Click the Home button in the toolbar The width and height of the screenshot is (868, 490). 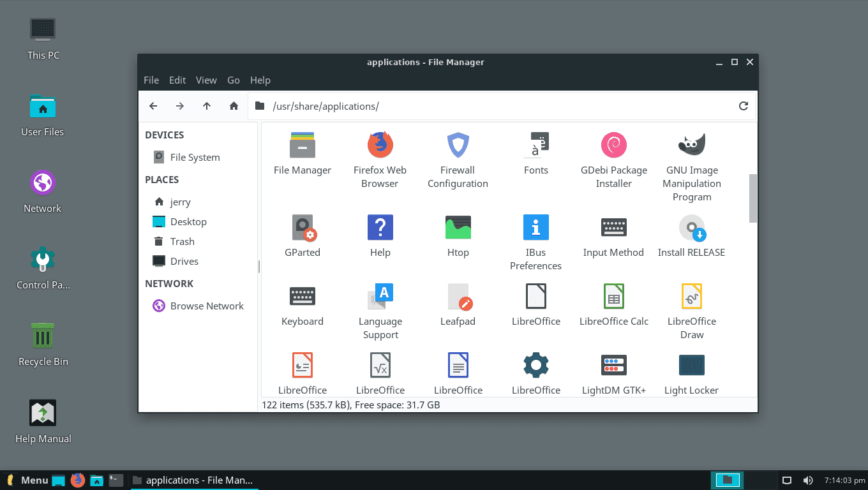click(234, 106)
